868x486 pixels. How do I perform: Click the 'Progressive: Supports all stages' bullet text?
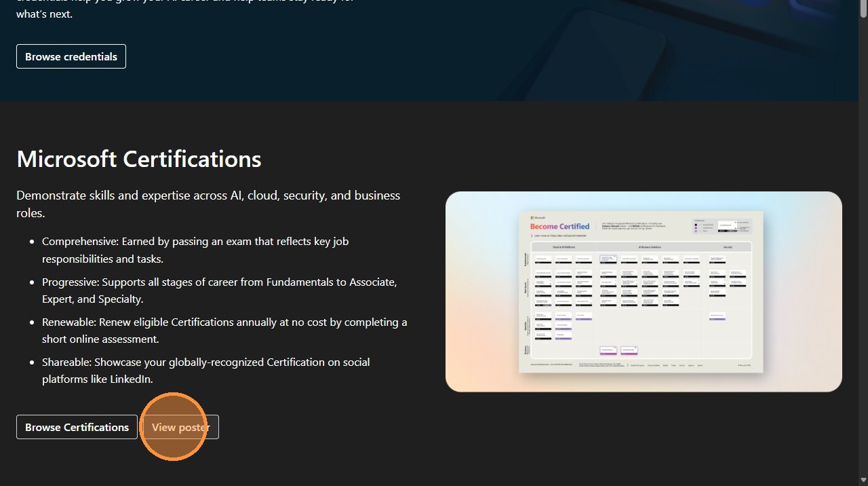[x=220, y=291]
